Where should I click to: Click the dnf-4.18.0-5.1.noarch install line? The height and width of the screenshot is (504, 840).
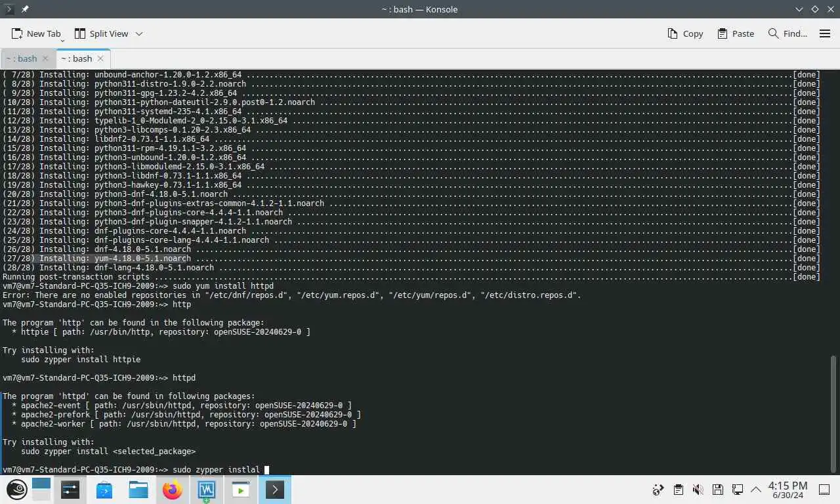click(x=411, y=249)
